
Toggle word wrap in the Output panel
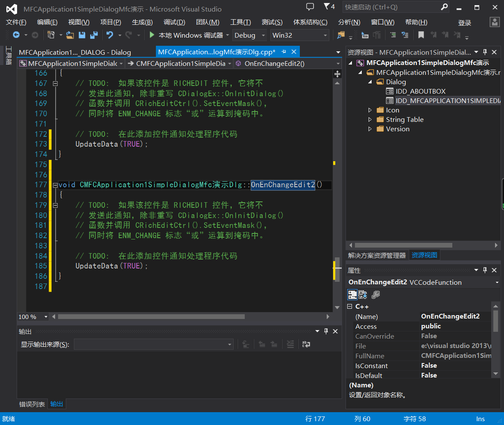(x=306, y=344)
